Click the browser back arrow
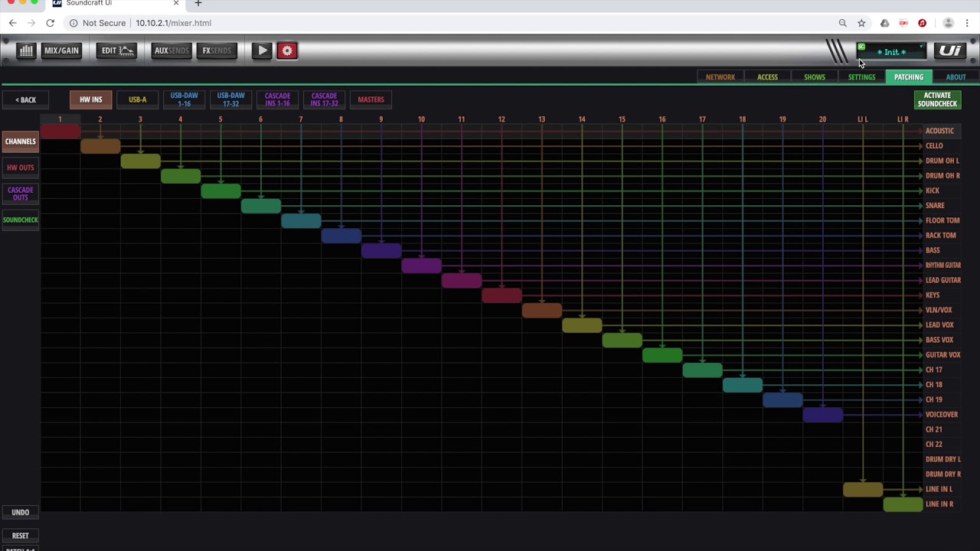 tap(12, 23)
